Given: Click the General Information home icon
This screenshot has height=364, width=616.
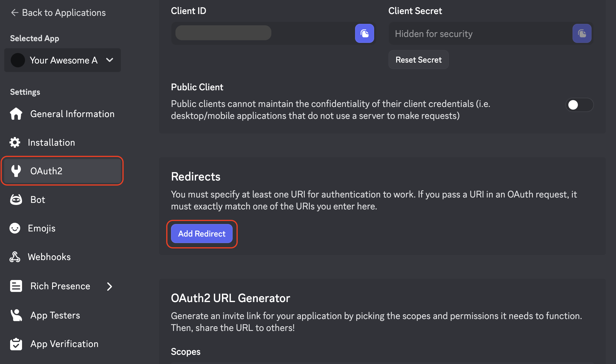Looking at the screenshot, I should tap(16, 114).
